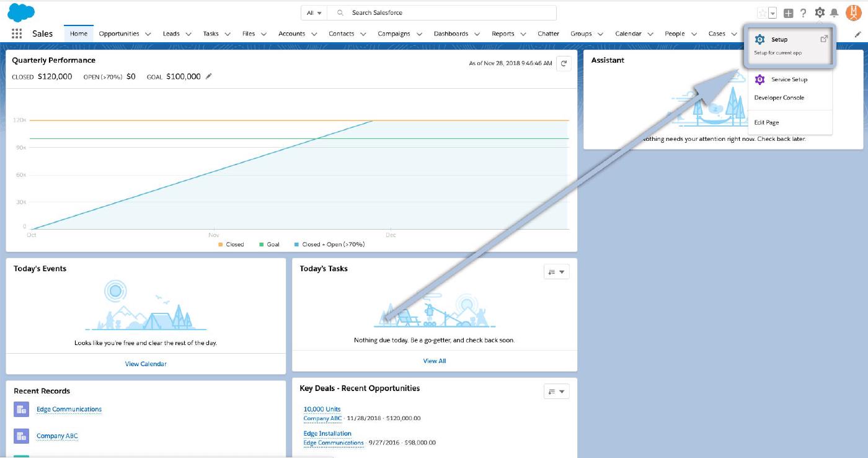Expand the Opportunities tab dropdown chevron
The height and width of the screenshot is (458, 868).
148,34
